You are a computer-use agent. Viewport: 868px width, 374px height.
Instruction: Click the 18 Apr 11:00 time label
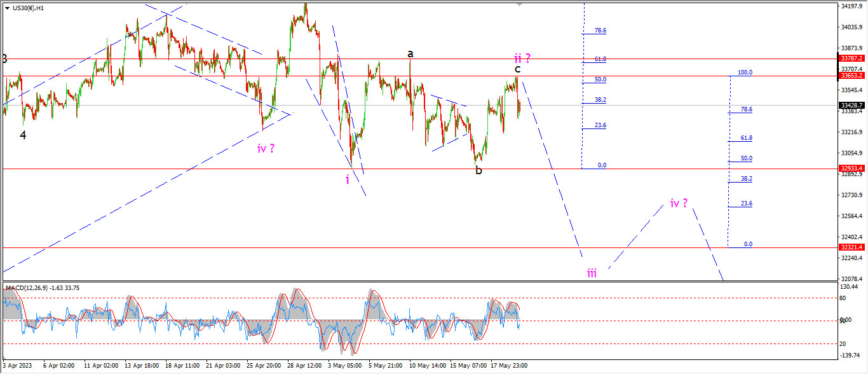pos(183,366)
